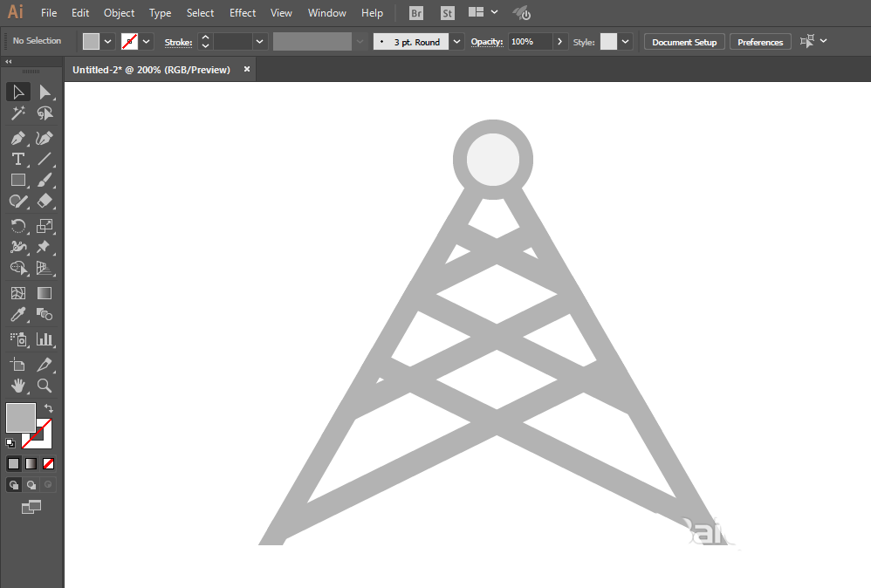Open the Preferences button
The image size is (871, 588).
coord(760,42)
